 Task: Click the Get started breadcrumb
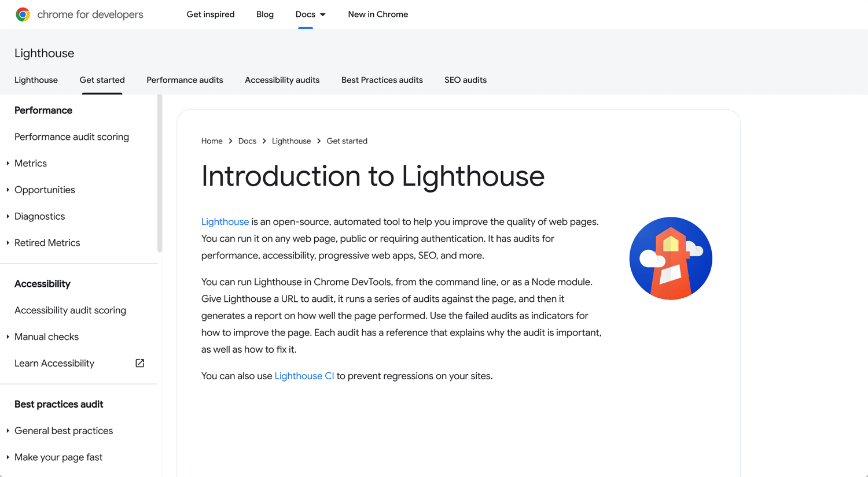tap(347, 141)
